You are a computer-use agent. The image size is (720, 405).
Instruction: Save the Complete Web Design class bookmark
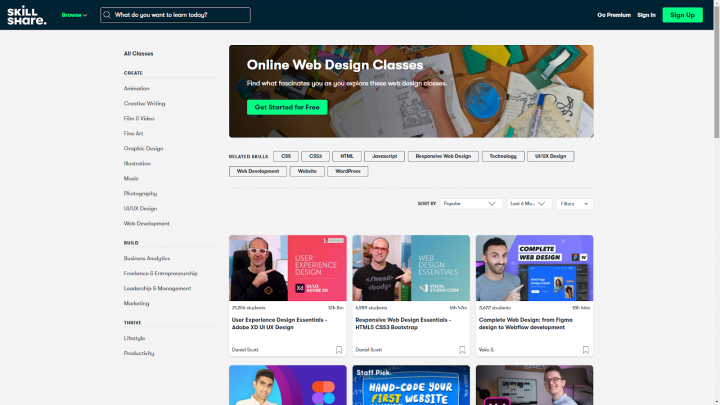(x=585, y=350)
